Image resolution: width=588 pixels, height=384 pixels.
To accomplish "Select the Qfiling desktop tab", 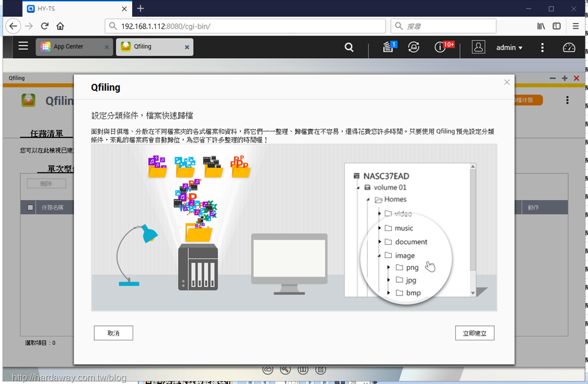I will (154, 47).
